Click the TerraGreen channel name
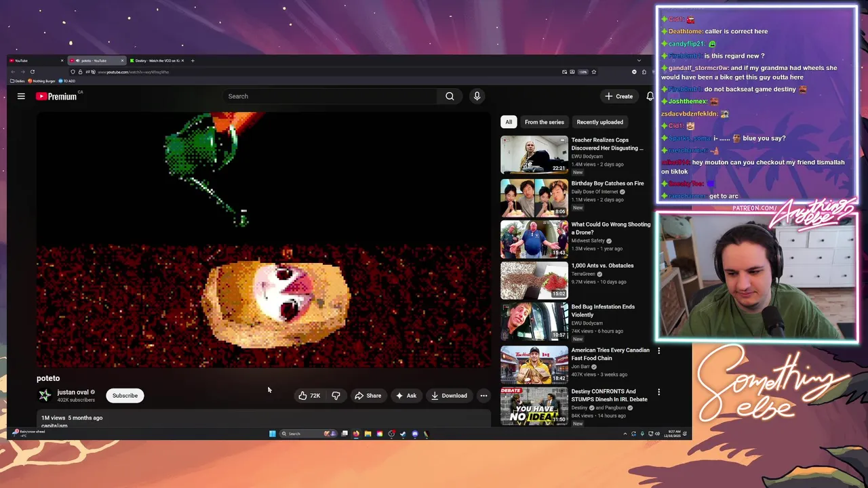Viewport: 868px width, 488px height. pos(584,274)
